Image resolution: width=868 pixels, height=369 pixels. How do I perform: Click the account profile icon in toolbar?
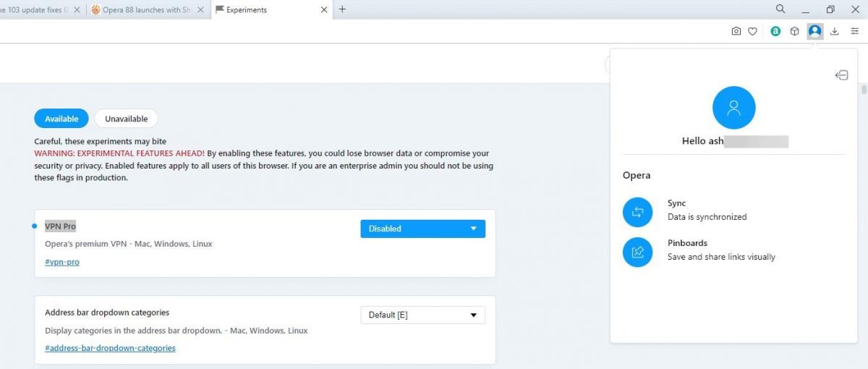tap(815, 31)
